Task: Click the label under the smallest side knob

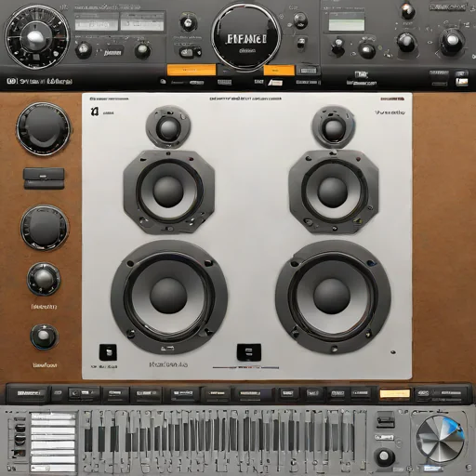Action: click(45, 365)
